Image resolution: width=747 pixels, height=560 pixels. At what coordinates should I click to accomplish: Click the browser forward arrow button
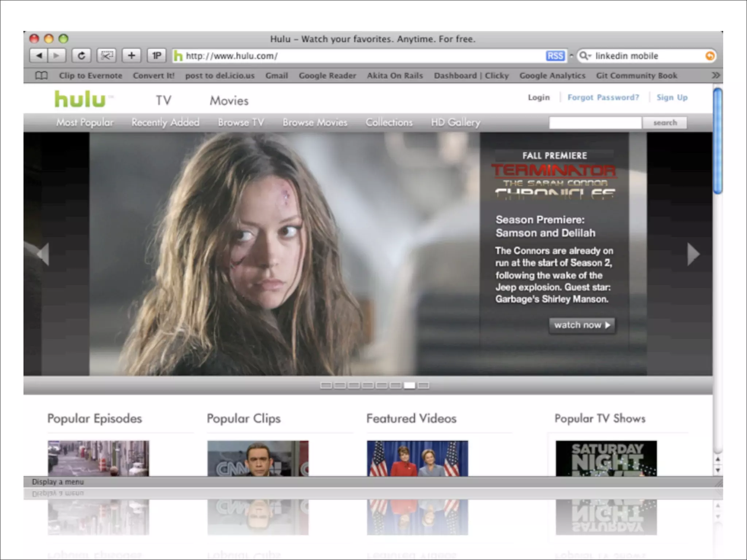tap(57, 55)
